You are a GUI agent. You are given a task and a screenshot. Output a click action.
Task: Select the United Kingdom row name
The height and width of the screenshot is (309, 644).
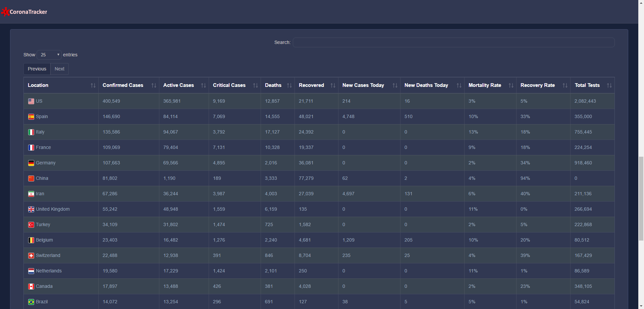pos(53,209)
